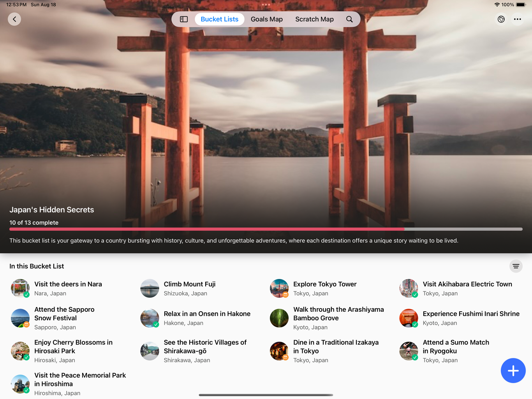This screenshot has height=399, width=532.
Task: Toggle completion badge on Visit the deers in Nara
Action: [x=26, y=295]
